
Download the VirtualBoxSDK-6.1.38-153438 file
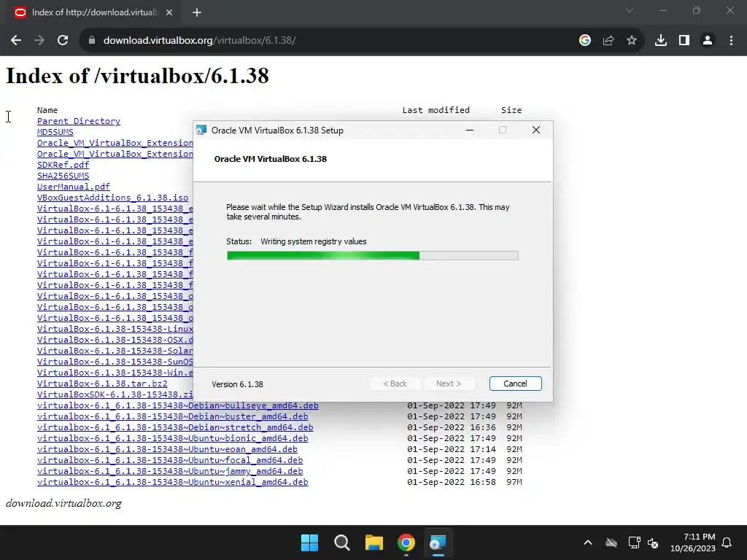click(115, 394)
